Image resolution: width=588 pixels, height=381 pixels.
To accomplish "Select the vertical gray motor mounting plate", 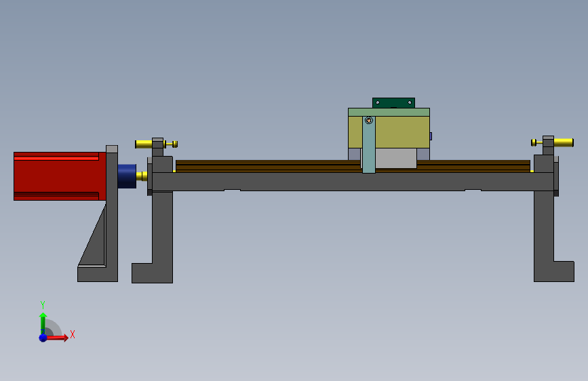I will [x=112, y=214].
